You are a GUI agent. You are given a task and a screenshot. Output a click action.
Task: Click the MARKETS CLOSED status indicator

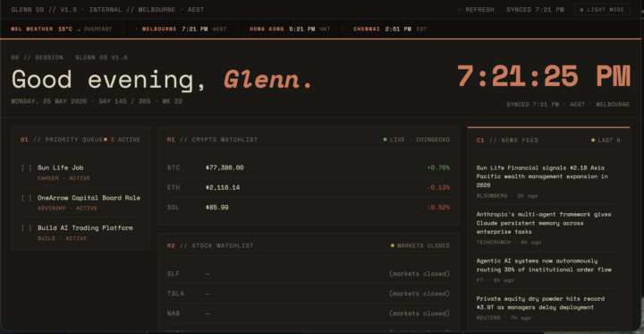click(419, 245)
